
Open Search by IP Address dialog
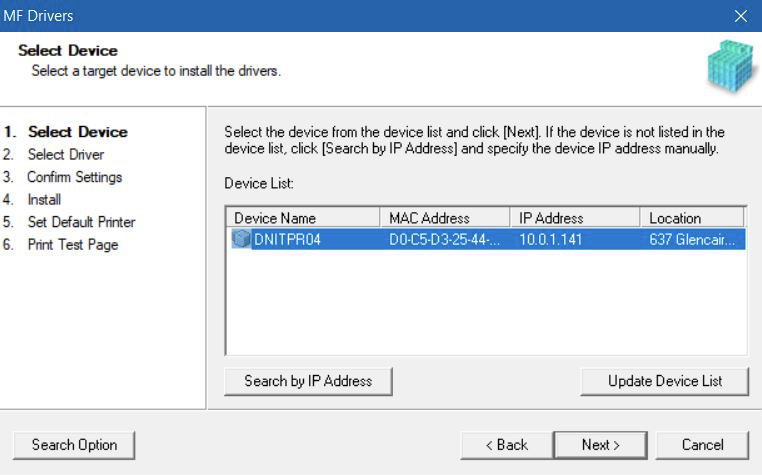click(x=308, y=381)
